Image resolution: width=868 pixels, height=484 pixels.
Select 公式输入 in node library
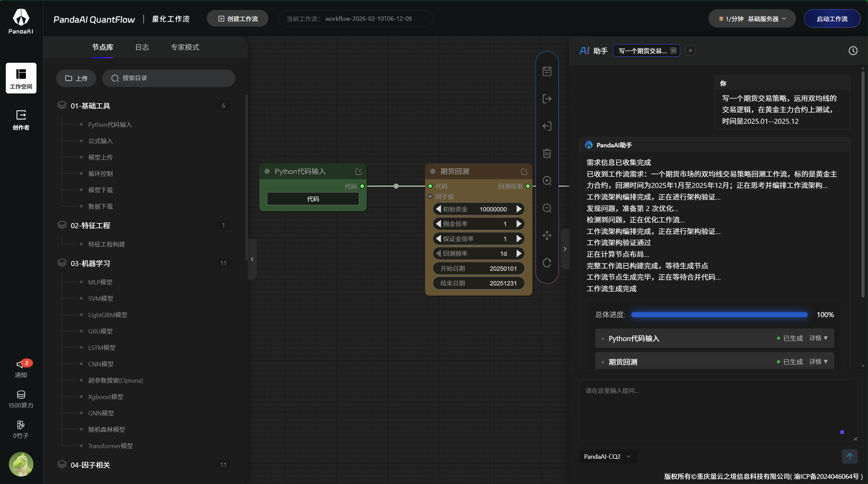[x=101, y=141]
